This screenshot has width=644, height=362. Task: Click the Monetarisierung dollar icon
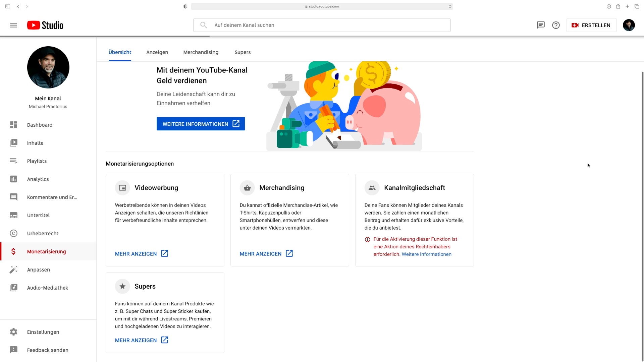click(13, 251)
